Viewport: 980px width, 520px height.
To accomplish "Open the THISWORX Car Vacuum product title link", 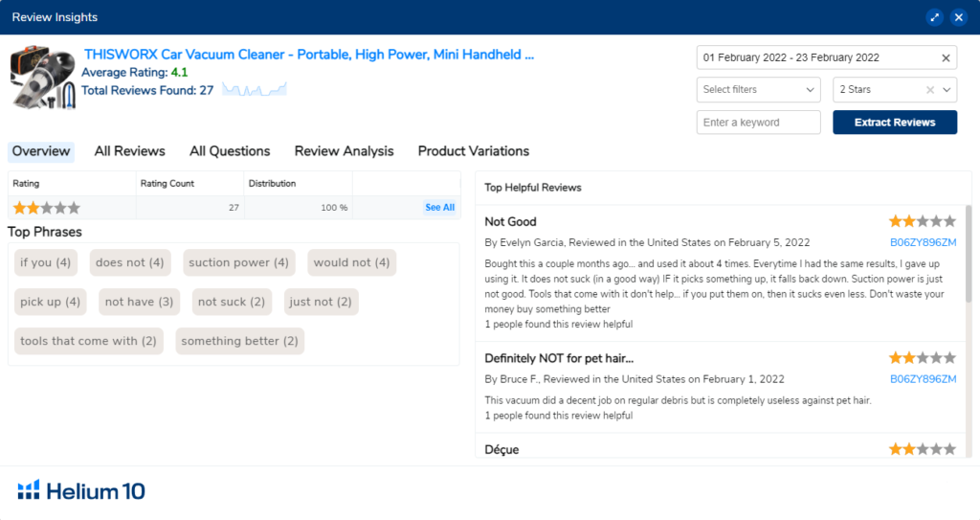I will click(308, 55).
